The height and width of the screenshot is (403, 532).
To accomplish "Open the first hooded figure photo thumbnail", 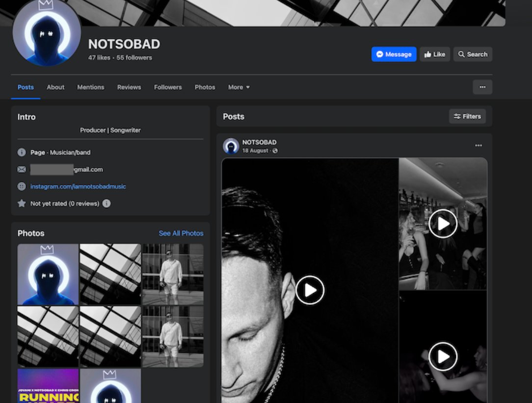I will [48, 274].
